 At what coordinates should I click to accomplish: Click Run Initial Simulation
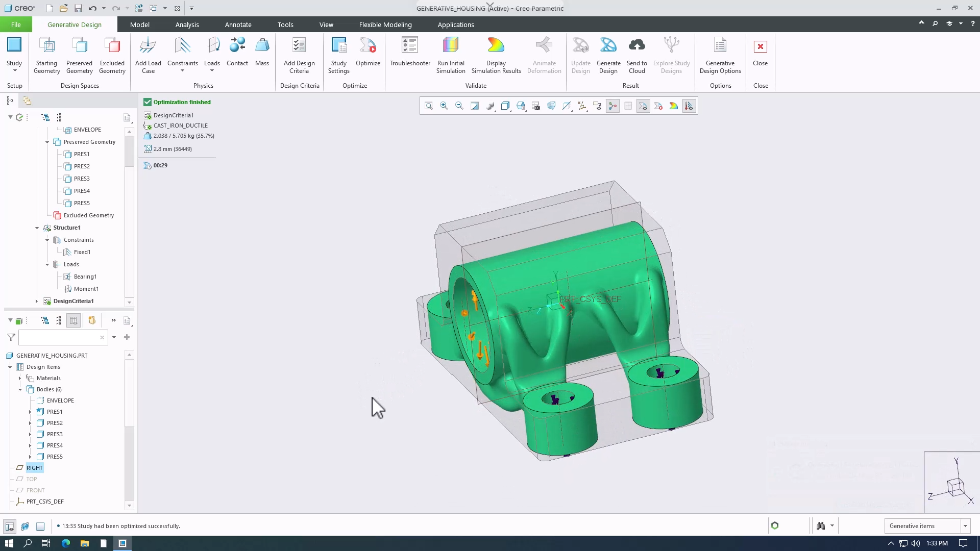[450, 56]
